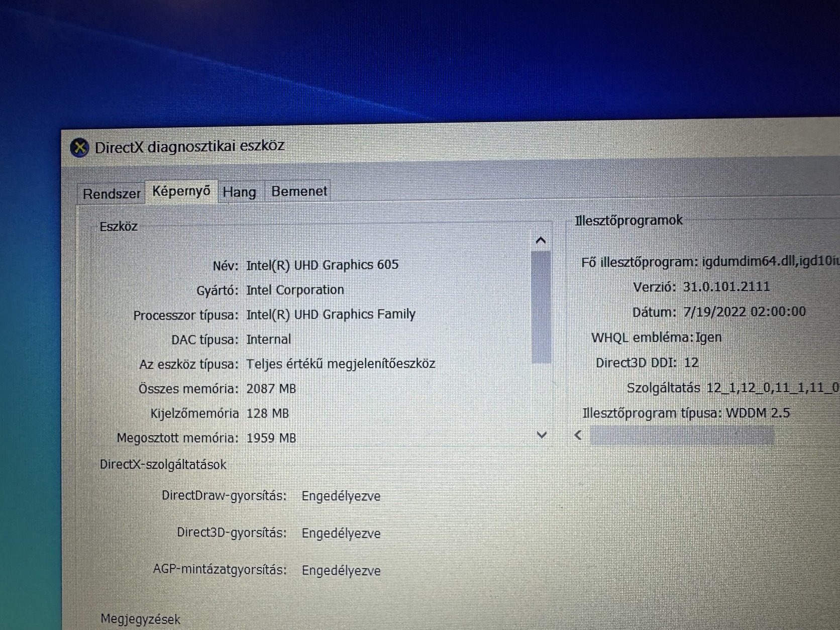Click the DirectX diagnostic tool title icon
The height and width of the screenshot is (630, 840).
[x=79, y=148]
